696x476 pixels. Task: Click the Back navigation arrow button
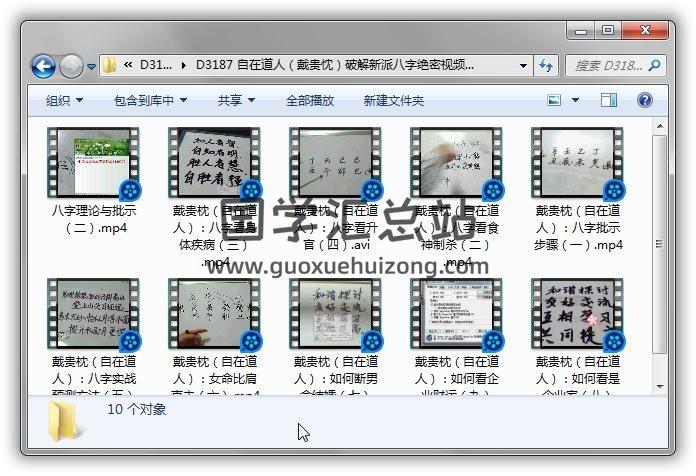tap(43, 67)
